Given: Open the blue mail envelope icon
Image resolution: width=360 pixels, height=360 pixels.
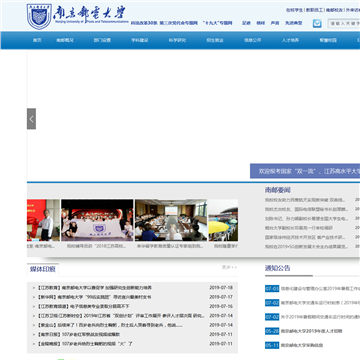Looking at the screenshot, I should click(x=317, y=23).
